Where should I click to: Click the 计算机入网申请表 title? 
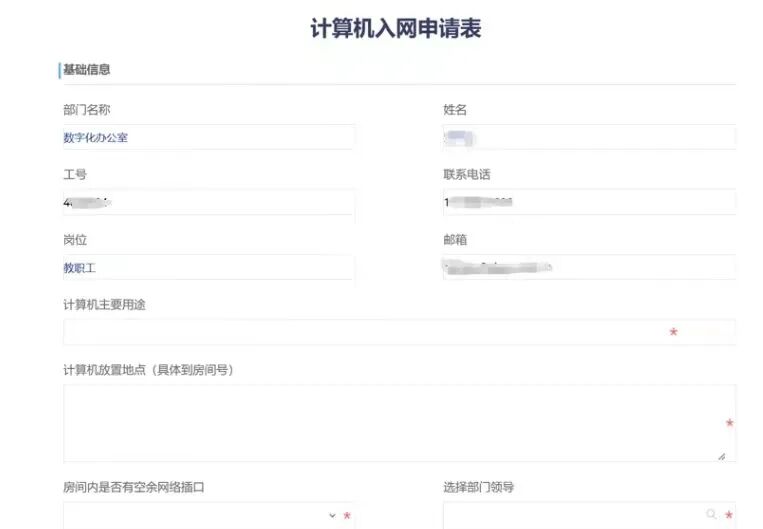coord(396,28)
